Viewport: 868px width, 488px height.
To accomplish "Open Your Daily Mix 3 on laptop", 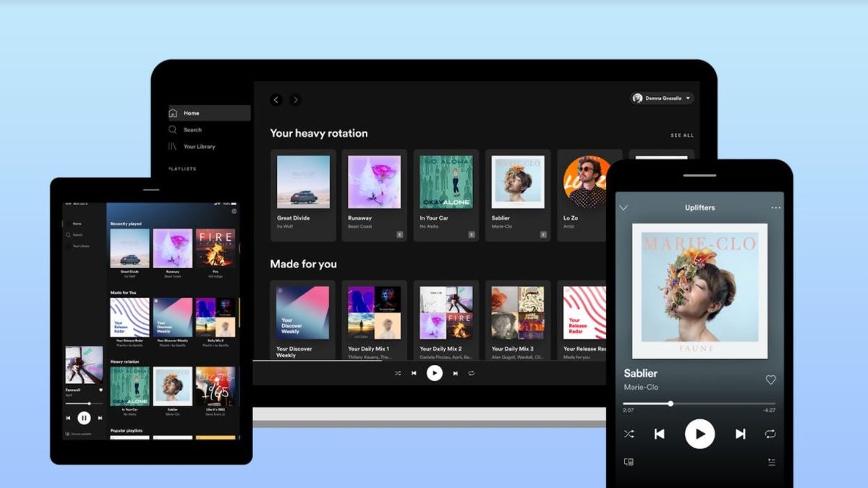I will pyautogui.click(x=518, y=320).
